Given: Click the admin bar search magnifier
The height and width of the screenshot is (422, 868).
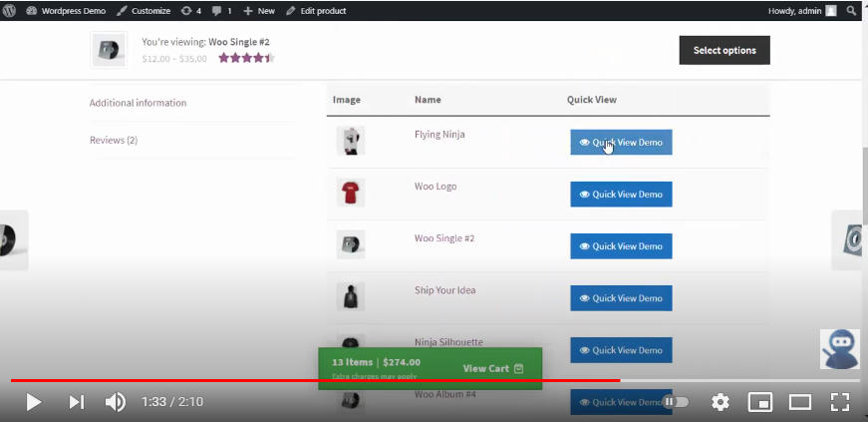Looking at the screenshot, I should click(852, 11).
